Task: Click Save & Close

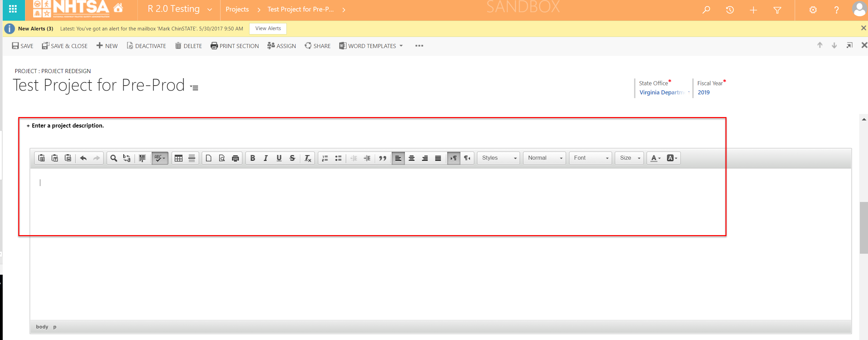Action: point(65,46)
